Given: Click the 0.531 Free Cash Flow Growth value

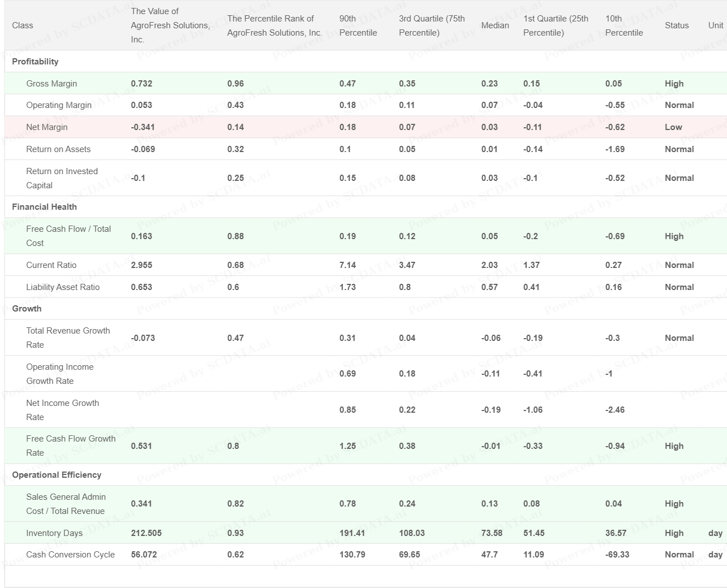Looking at the screenshot, I should click(x=141, y=446).
